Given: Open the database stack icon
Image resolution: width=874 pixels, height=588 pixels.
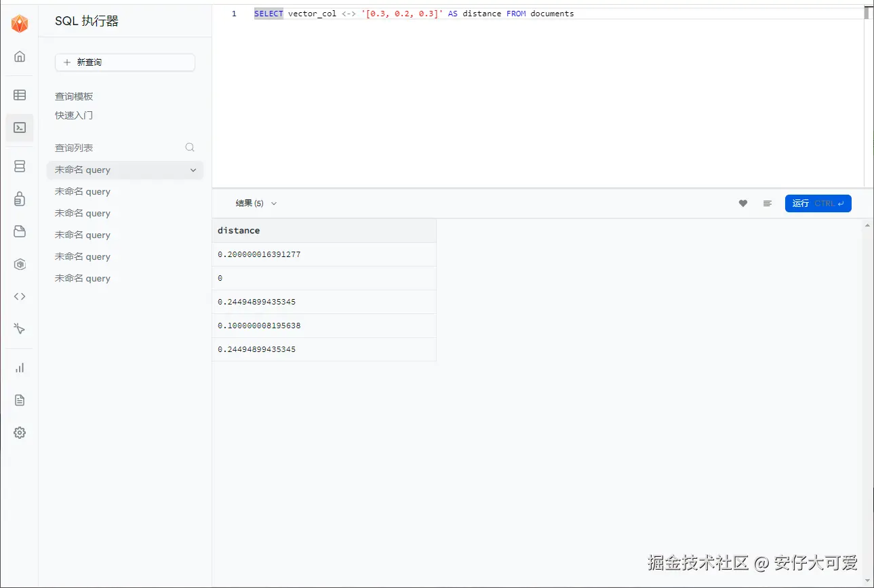Looking at the screenshot, I should (x=20, y=166).
